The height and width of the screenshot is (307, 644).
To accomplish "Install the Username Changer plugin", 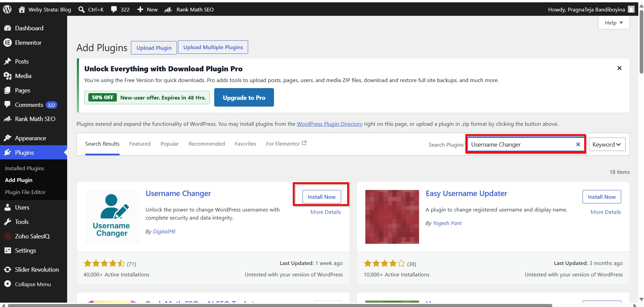I will click(322, 197).
